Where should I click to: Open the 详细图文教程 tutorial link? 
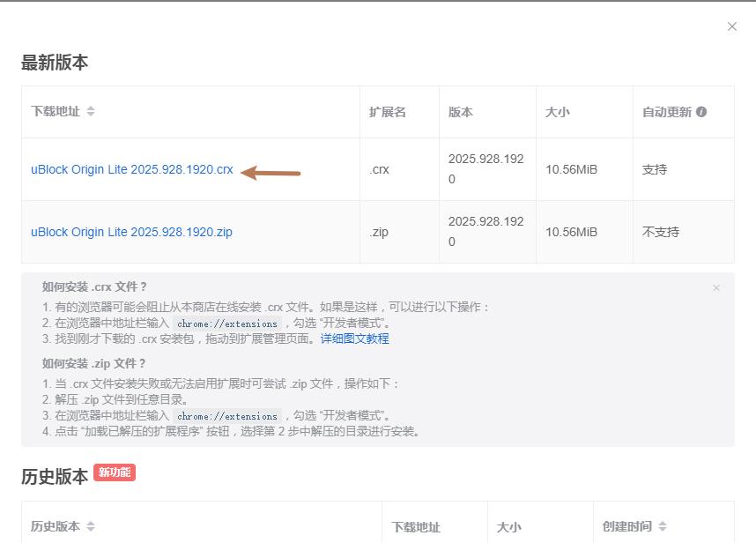(355, 339)
